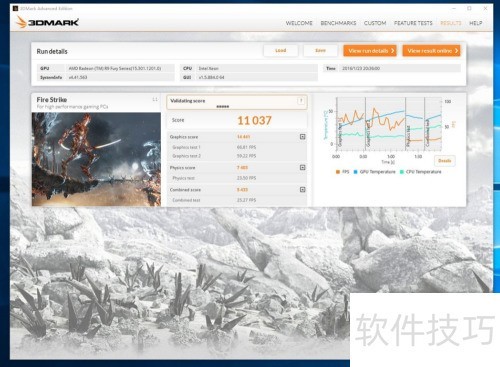Click the 3DMark Advanced Edition title bar icon
Image resolution: width=500 pixels, height=367 pixels.
[15, 8]
